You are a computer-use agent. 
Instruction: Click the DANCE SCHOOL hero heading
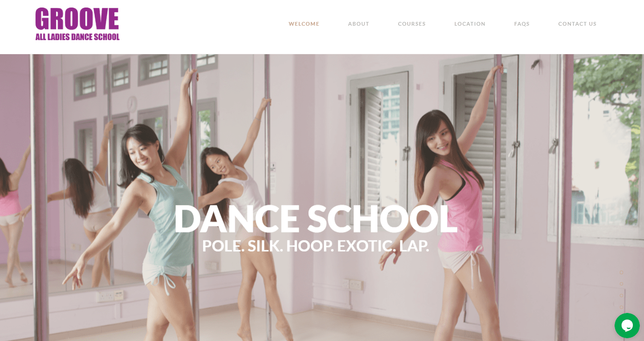(315, 219)
